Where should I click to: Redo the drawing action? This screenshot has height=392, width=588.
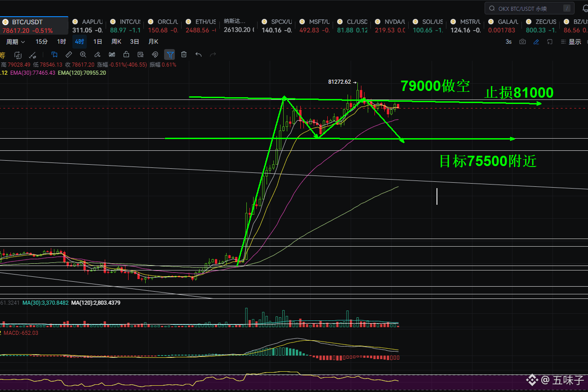click(x=213, y=55)
